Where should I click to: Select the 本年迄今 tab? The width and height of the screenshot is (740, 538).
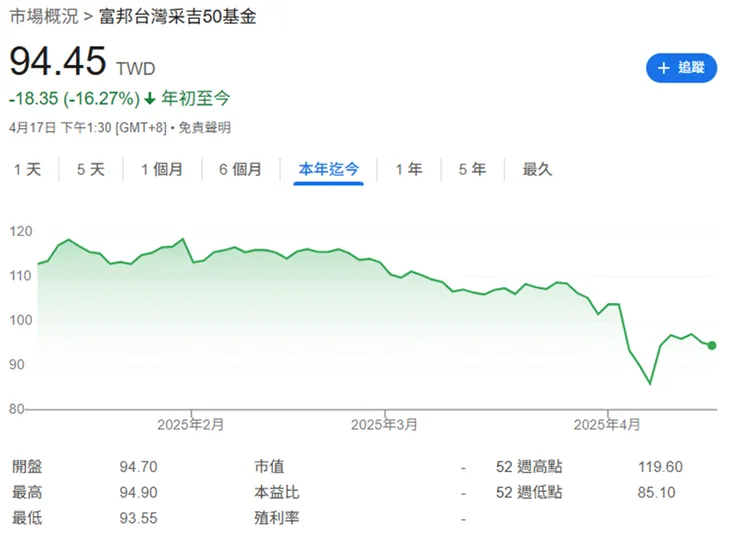click(328, 169)
